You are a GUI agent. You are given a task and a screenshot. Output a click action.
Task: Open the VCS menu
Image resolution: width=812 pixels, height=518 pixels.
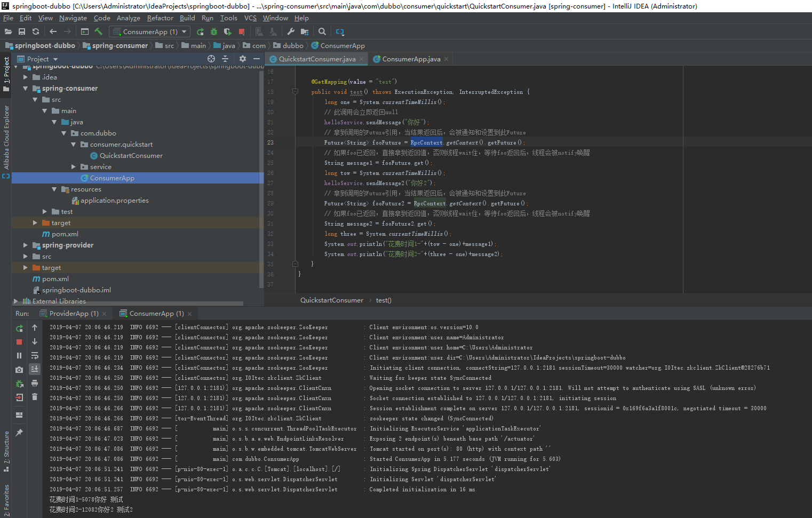(x=250, y=18)
